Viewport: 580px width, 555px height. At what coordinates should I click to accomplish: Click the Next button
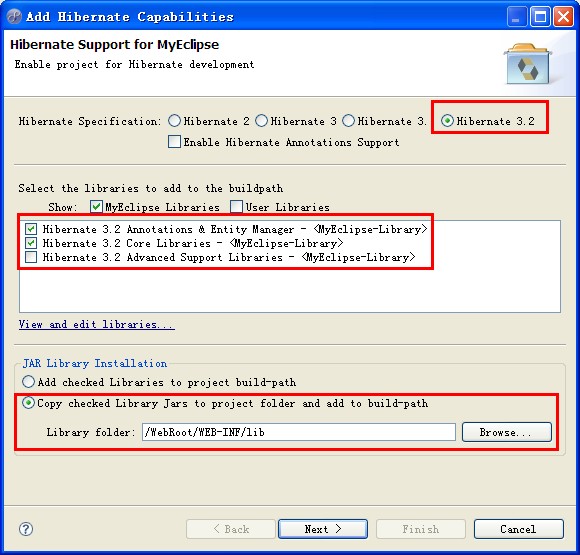point(323,529)
